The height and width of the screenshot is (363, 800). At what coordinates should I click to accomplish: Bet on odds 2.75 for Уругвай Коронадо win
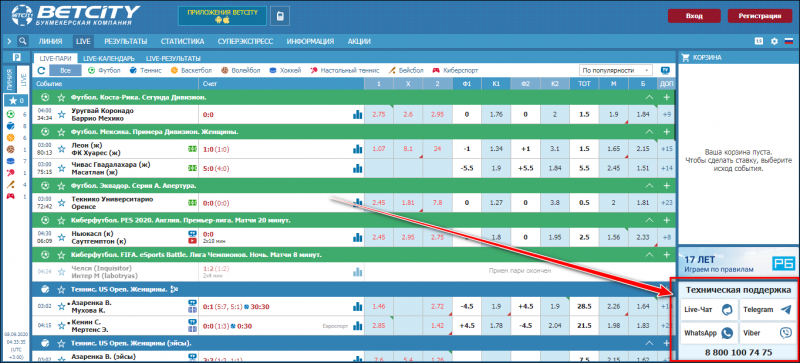pyautogui.click(x=379, y=114)
